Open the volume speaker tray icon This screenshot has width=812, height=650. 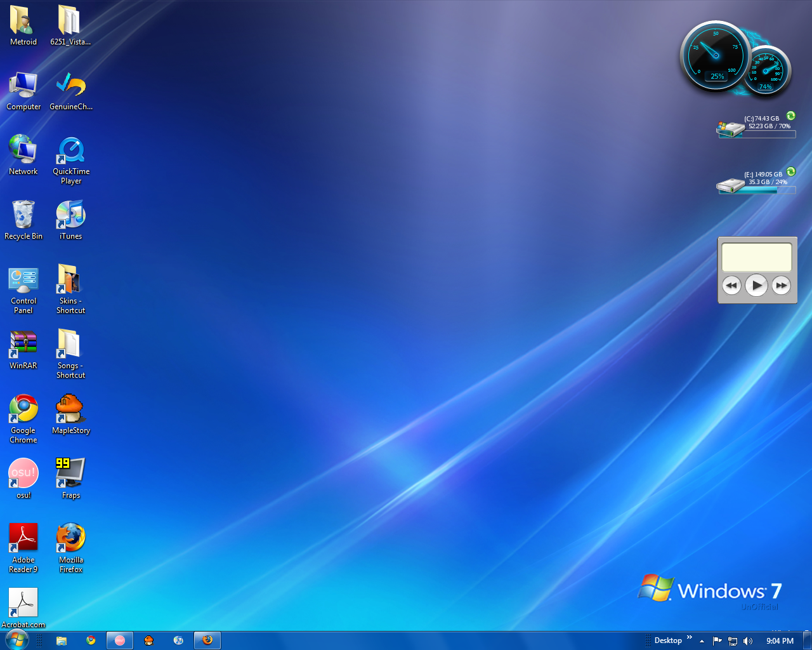point(748,641)
